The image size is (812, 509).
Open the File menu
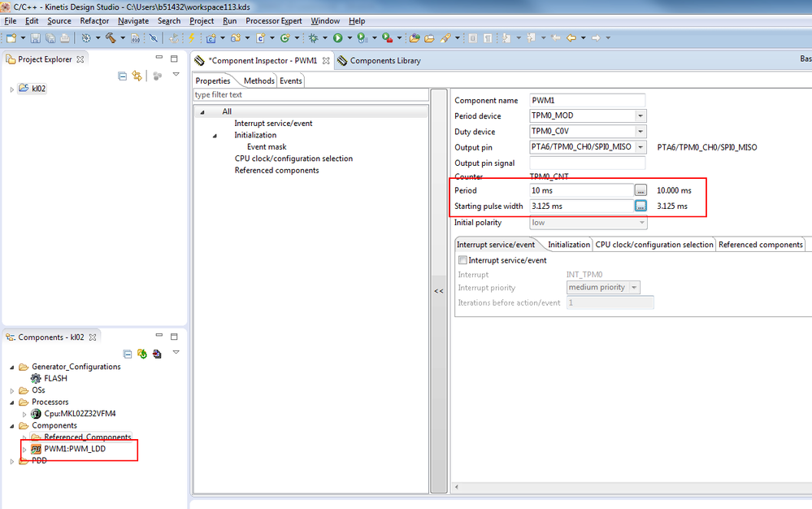pos(11,20)
